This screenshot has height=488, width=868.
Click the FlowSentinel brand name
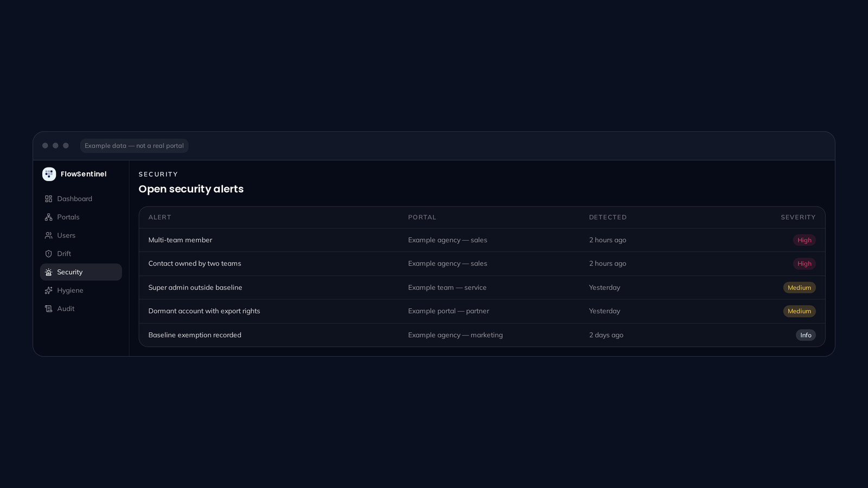pyautogui.click(x=84, y=174)
